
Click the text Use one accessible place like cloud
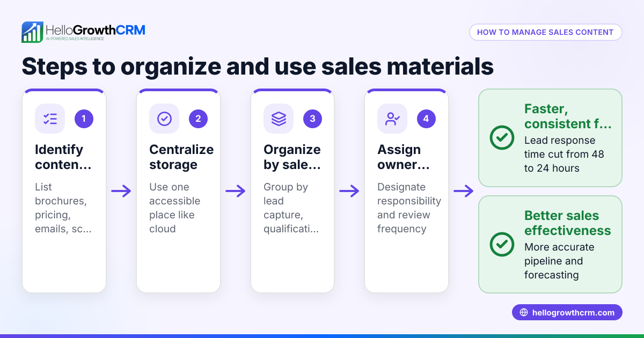pos(175,208)
